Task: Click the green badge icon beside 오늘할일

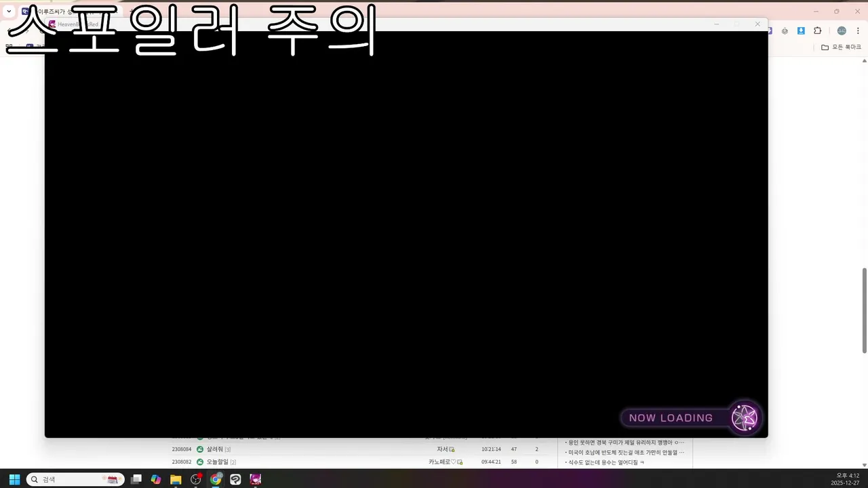Action: point(200,462)
